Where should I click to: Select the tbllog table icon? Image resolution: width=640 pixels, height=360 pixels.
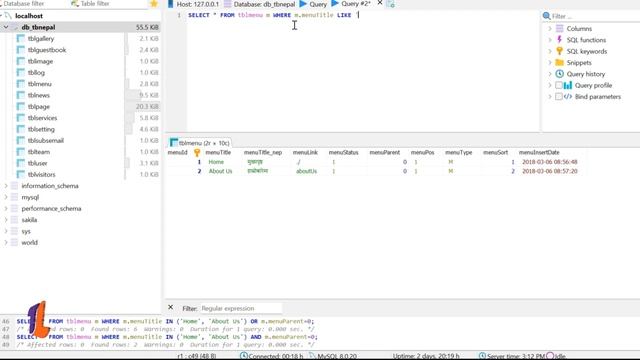point(20,72)
